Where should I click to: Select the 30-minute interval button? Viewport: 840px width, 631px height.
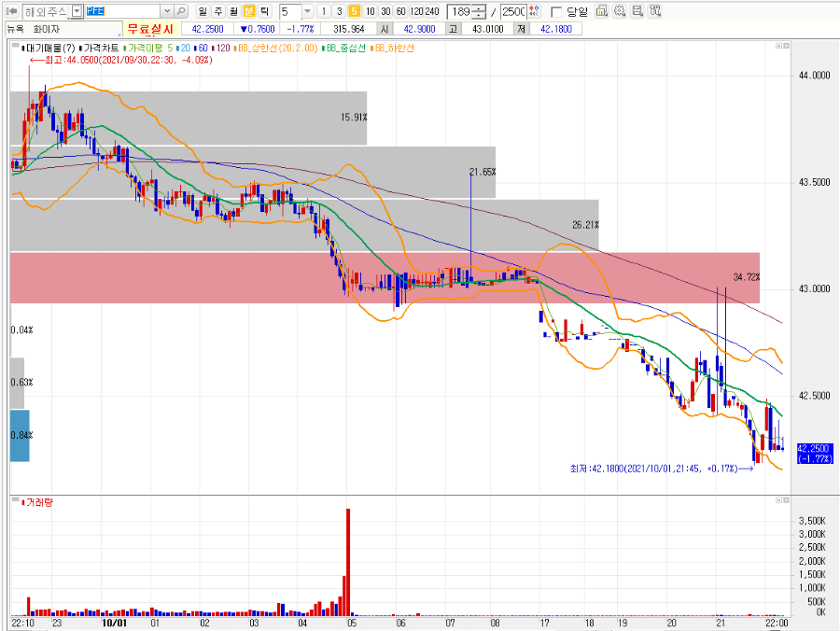point(385,11)
